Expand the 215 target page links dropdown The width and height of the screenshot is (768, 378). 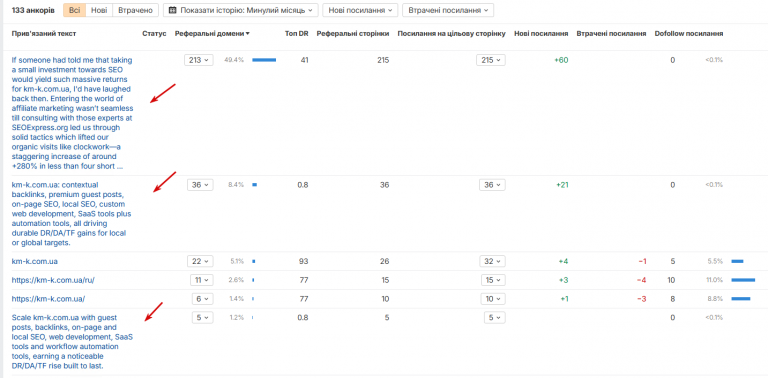491,60
